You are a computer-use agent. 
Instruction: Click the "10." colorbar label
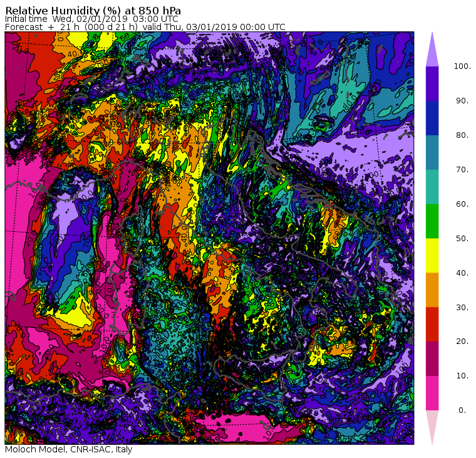coord(462,376)
